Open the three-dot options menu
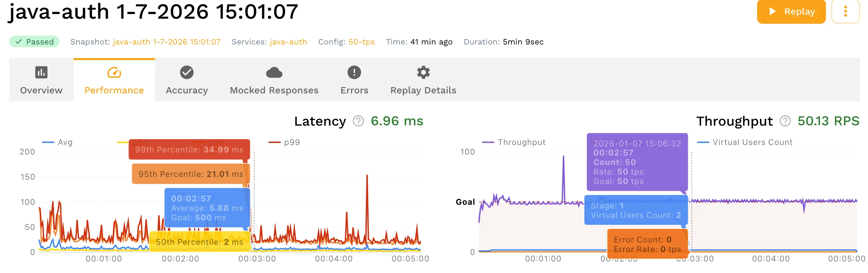This screenshot has width=868, height=273. (x=846, y=11)
